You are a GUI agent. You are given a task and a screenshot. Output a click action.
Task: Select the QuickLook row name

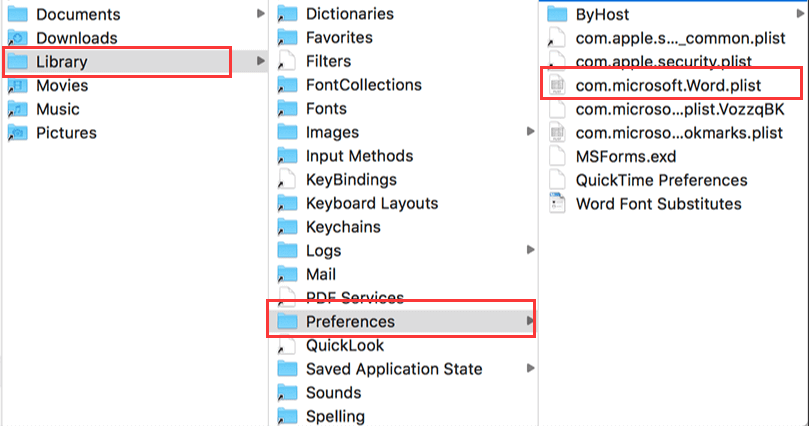pyautogui.click(x=345, y=346)
